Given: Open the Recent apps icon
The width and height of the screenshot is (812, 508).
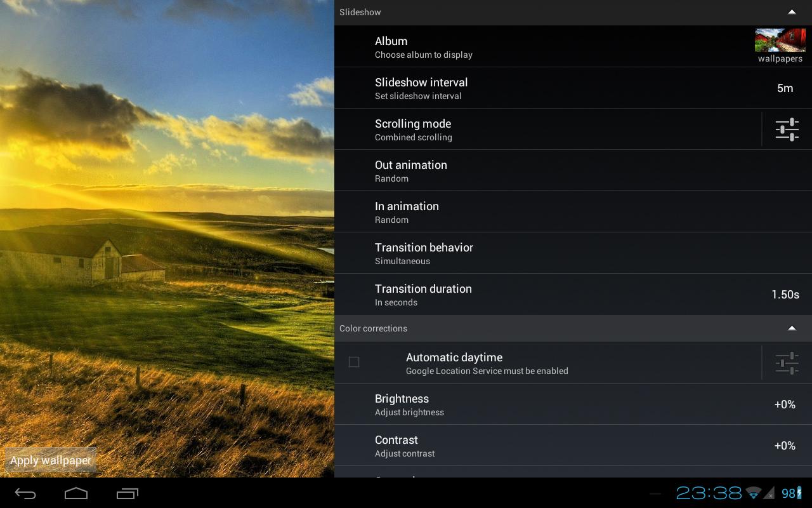Looking at the screenshot, I should point(127,493).
